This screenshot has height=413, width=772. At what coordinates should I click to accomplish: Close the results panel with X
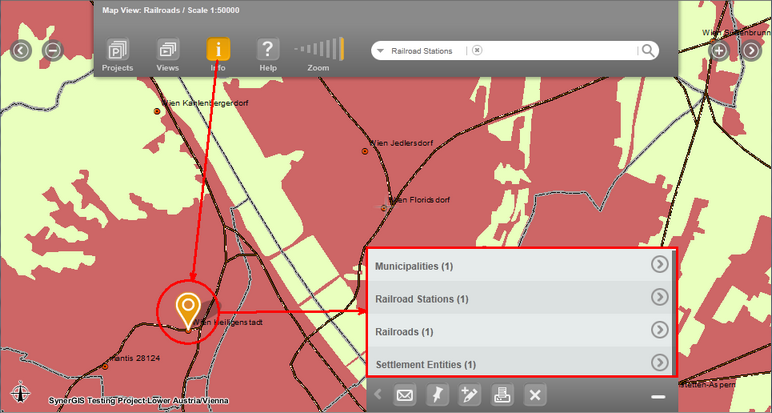pyautogui.click(x=535, y=395)
